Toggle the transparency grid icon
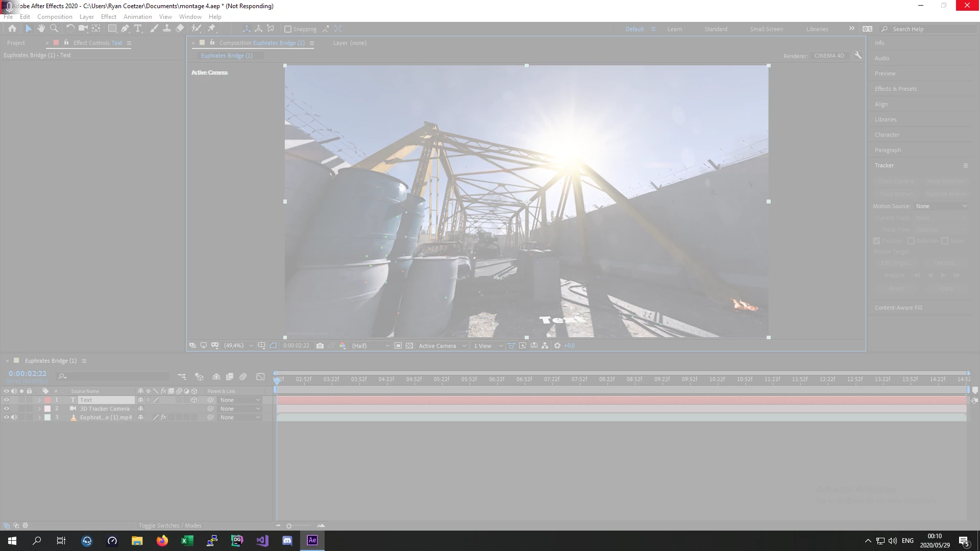Viewport: 980px width, 551px height. tap(409, 346)
